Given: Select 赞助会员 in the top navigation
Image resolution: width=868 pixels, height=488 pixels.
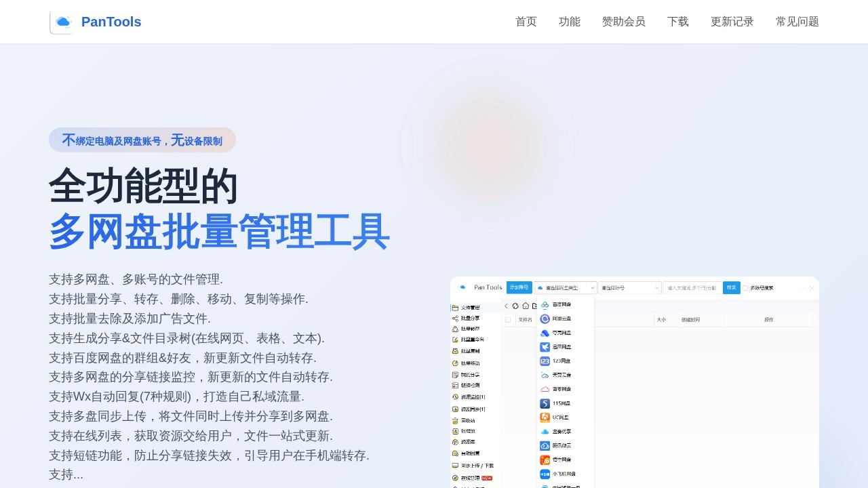Looking at the screenshot, I should (x=624, y=22).
